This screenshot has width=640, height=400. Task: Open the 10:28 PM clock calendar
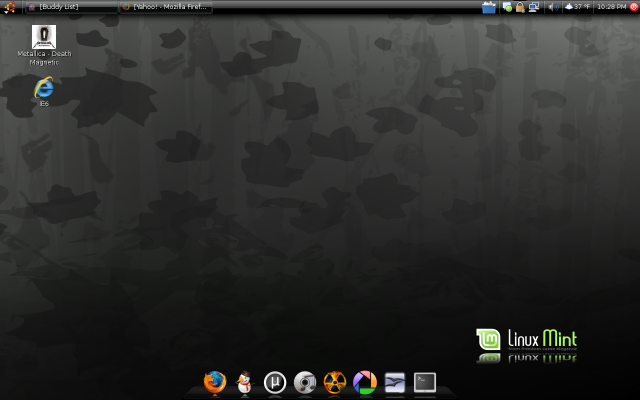(x=611, y=7)
